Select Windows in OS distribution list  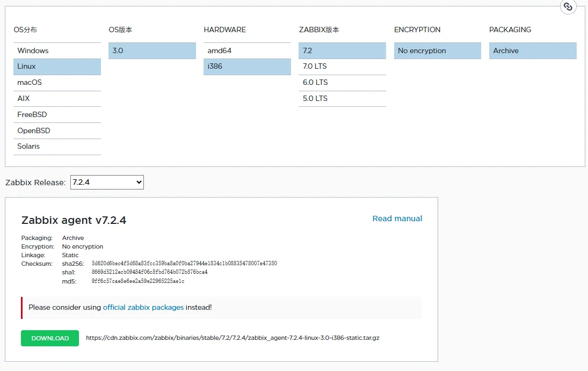[57, 50]
